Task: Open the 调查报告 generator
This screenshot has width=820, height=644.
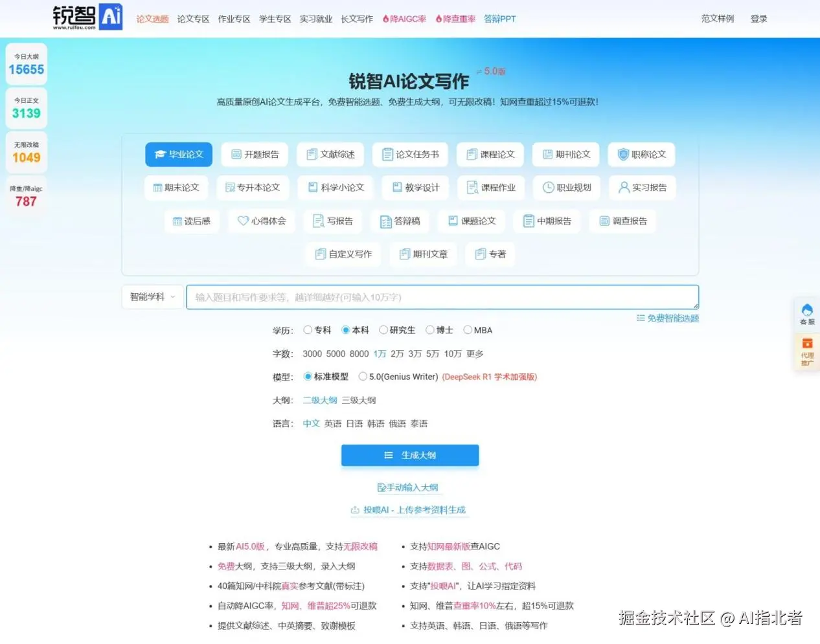Action: coord(622,221)
